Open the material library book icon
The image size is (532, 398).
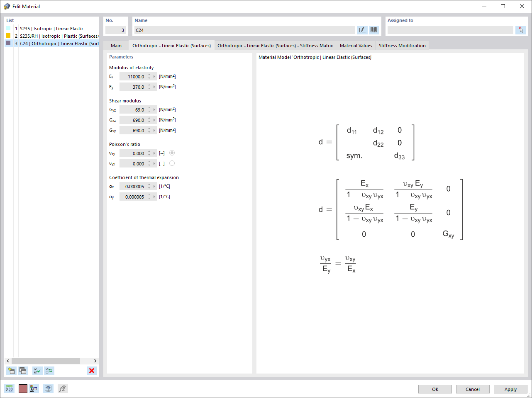click(x=374, y=30)
